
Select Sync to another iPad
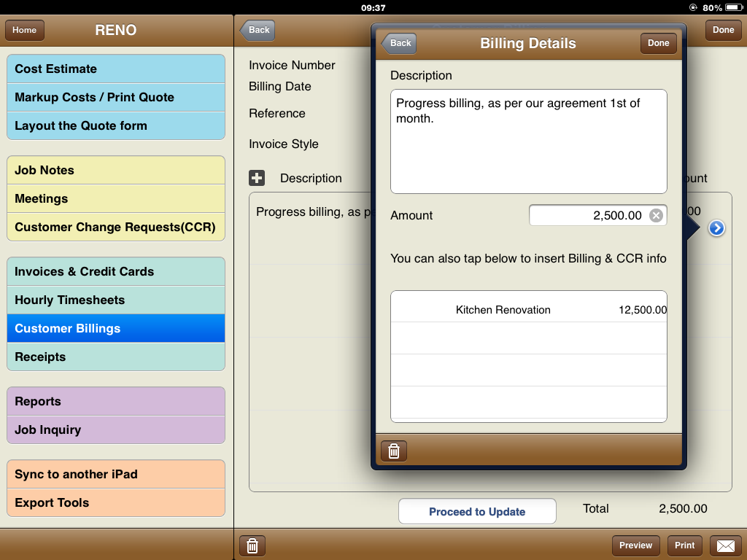[x=116, y=474]
